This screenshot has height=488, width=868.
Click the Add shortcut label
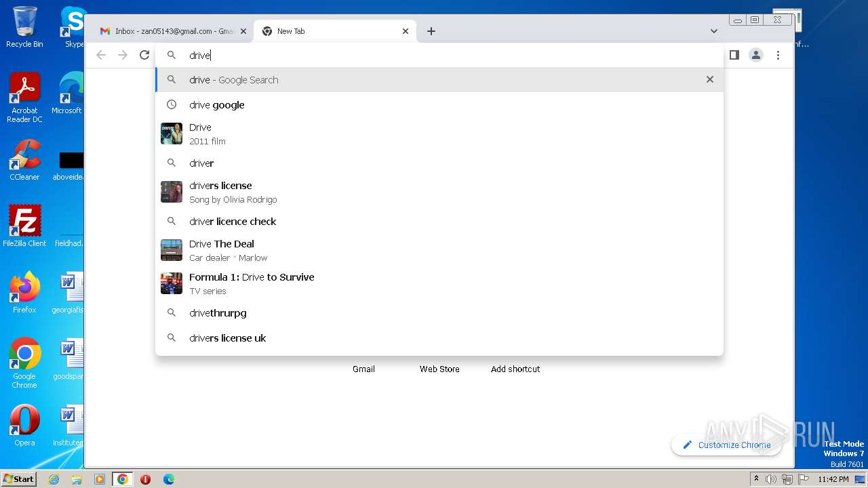[x=515, y=369]
